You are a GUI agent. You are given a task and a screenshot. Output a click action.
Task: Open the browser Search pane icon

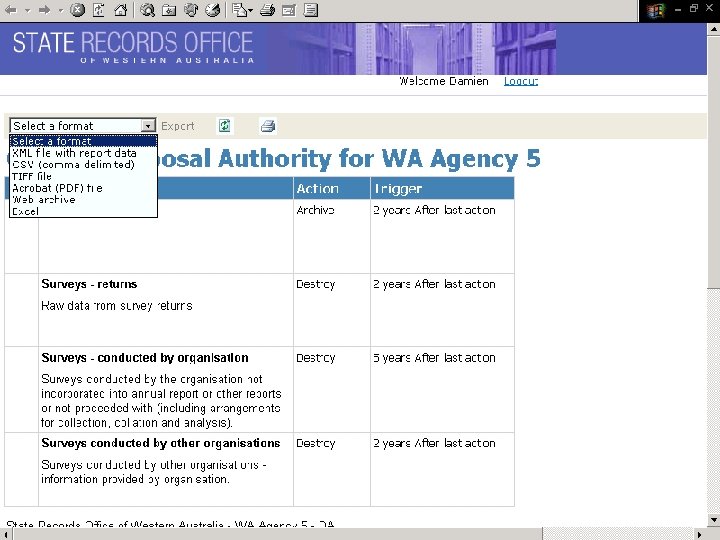147,10
